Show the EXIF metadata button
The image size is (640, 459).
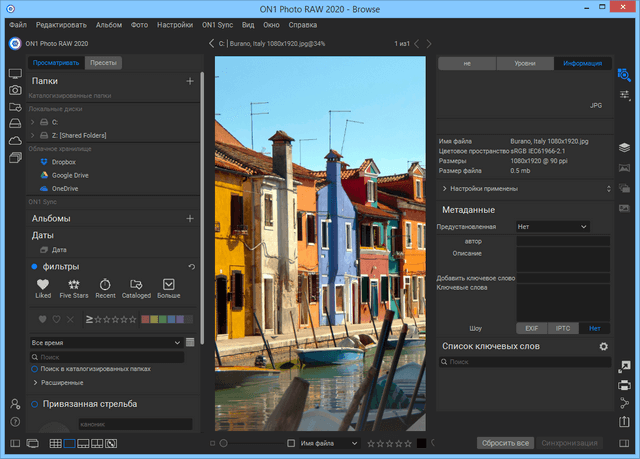(532, 328)
